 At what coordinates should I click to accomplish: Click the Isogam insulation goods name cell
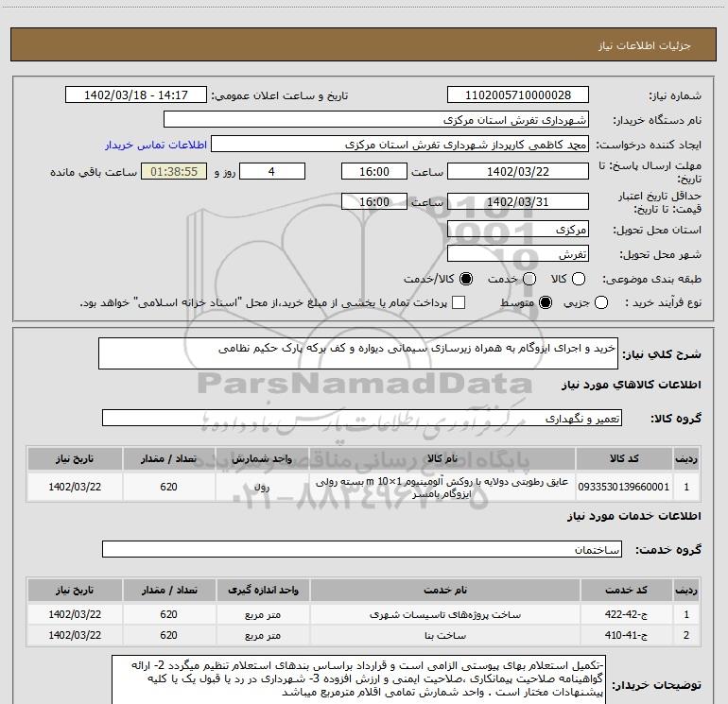tap(442, 487)
